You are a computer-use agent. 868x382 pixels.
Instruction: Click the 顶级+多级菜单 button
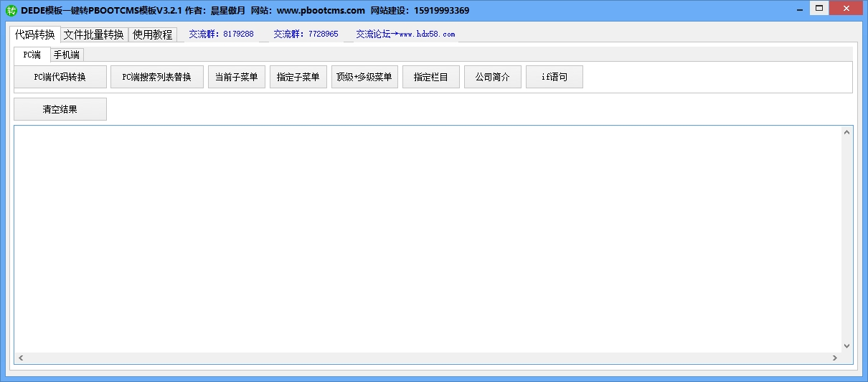[364, 78]
